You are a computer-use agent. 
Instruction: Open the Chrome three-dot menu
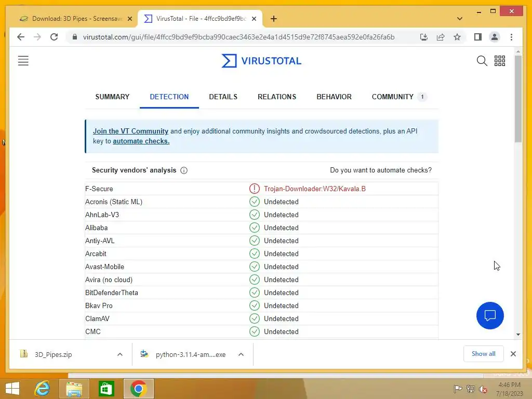point(511,37)
